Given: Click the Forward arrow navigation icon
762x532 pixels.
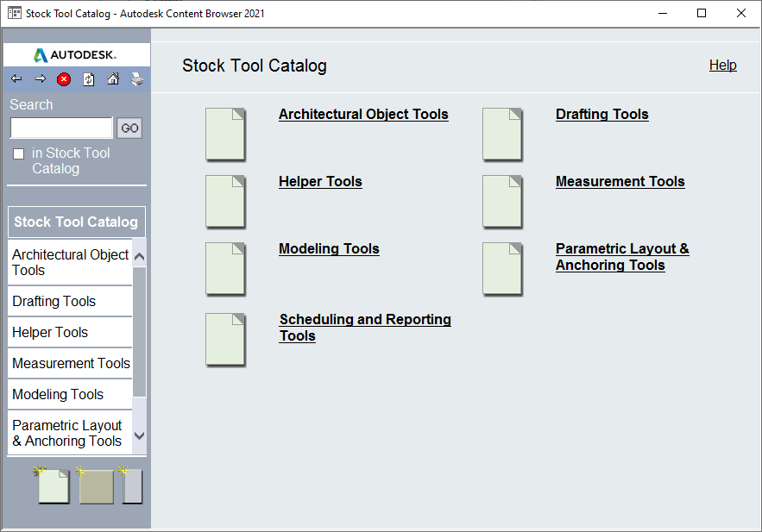Looking at the screenshot, I should pyautogui.click(x=41, y=78).
